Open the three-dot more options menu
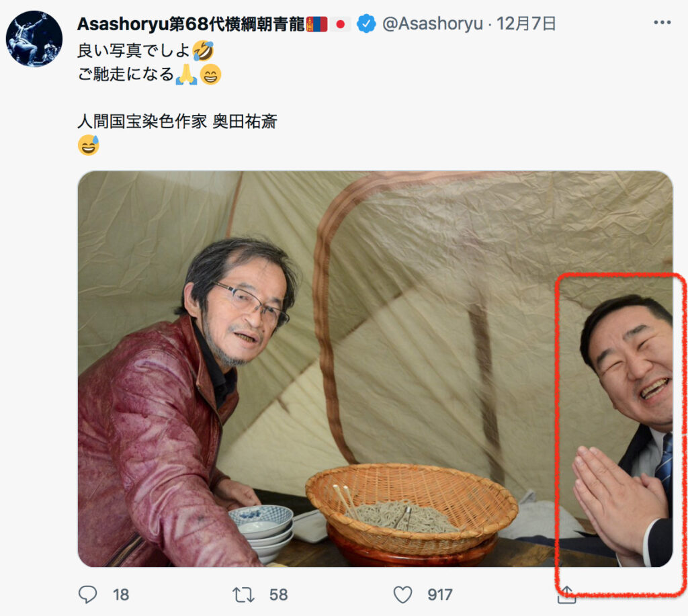This screenshot has height=616, width=688. (x=662, y=23)
